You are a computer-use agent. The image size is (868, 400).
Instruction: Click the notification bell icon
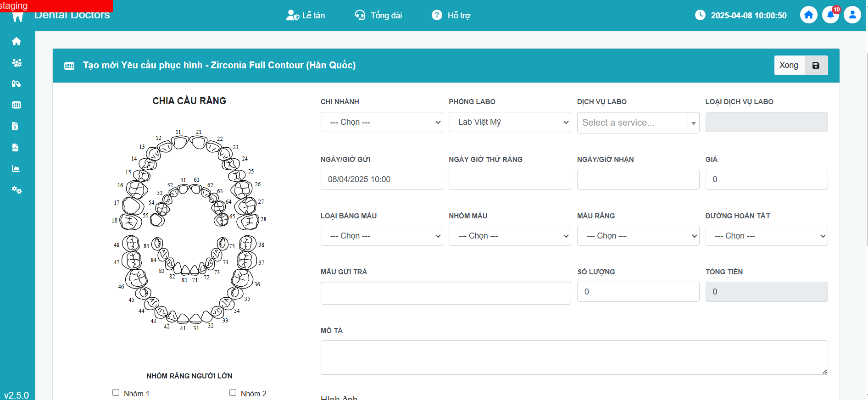click(830, 15)
